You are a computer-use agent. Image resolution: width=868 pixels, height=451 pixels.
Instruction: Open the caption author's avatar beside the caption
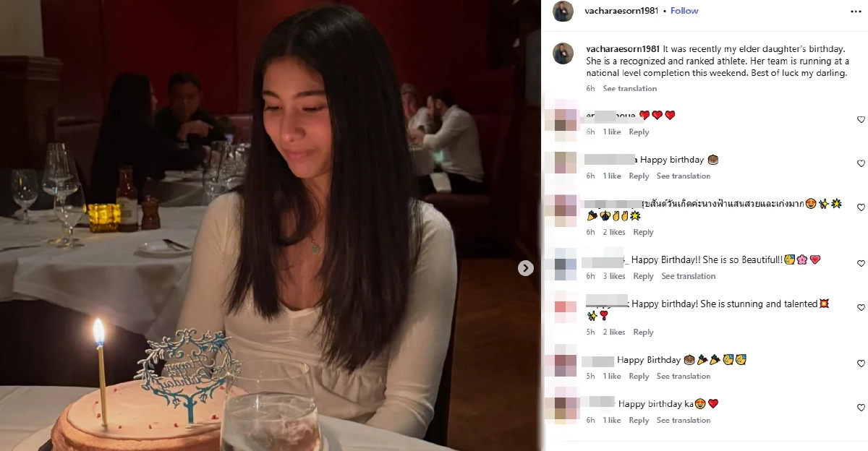tap(563, 53)
